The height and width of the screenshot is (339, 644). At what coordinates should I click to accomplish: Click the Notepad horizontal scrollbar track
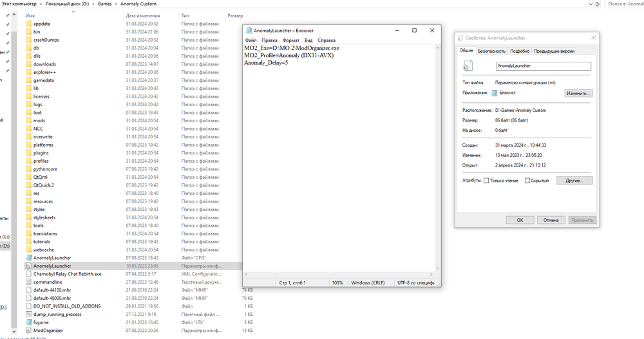click(337, 275)
